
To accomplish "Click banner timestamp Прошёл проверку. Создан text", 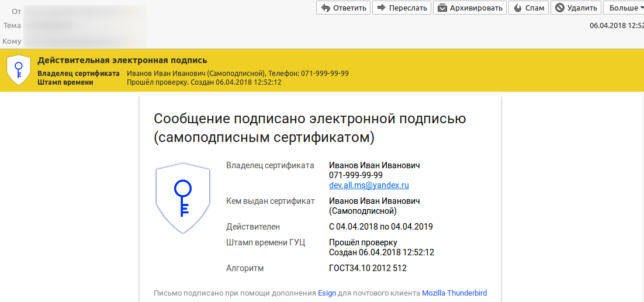I will [204, 82].
